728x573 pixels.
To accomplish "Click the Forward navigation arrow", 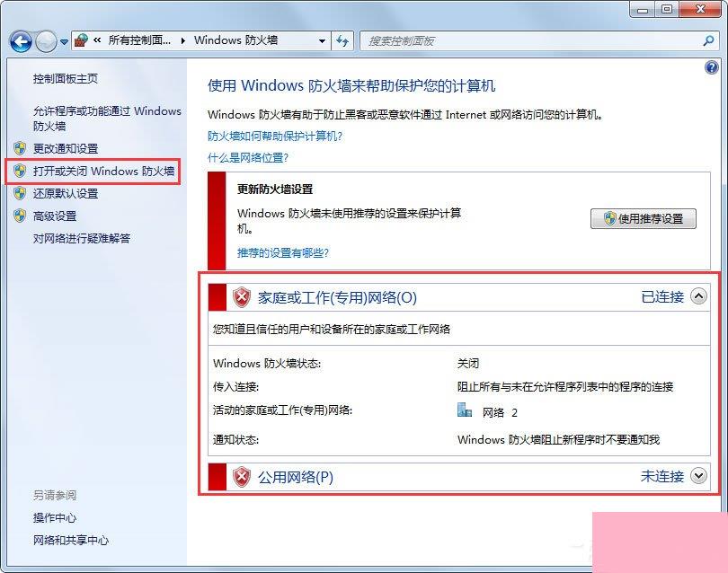I will pyautogui.click(x=46, y=41).
